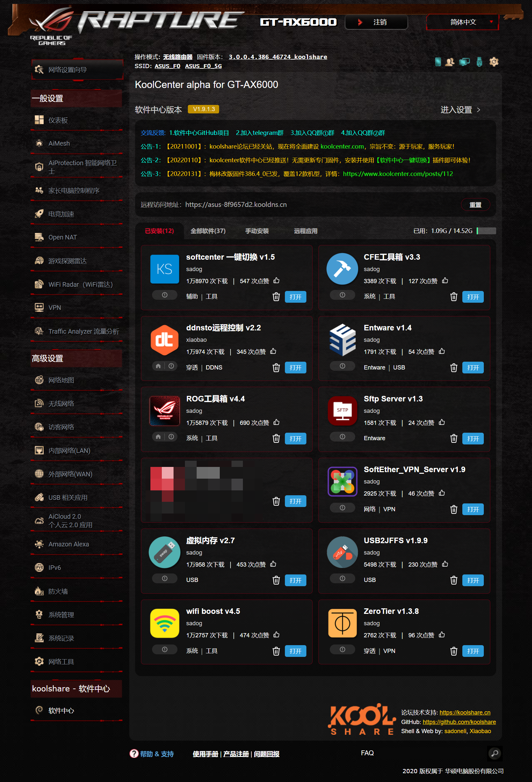532x782 pixels.
Task: Click the USB status icon in header
Action: (479, 62)
